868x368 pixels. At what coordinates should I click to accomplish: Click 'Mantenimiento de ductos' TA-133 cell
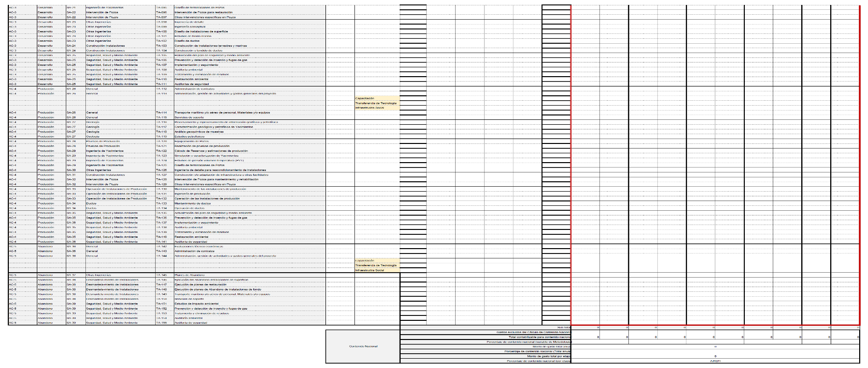pyautogui.click(x=193, y=203)
